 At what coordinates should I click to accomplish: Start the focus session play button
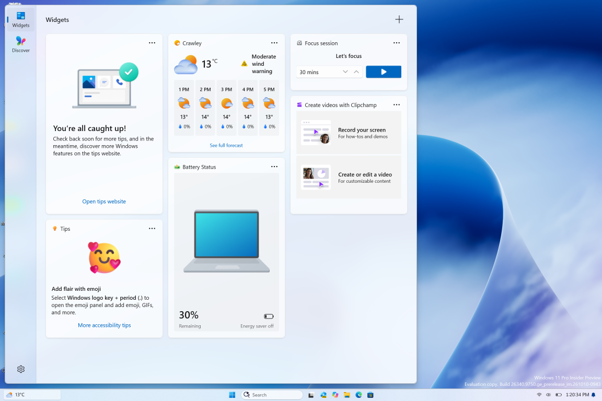tap(384, 72)
